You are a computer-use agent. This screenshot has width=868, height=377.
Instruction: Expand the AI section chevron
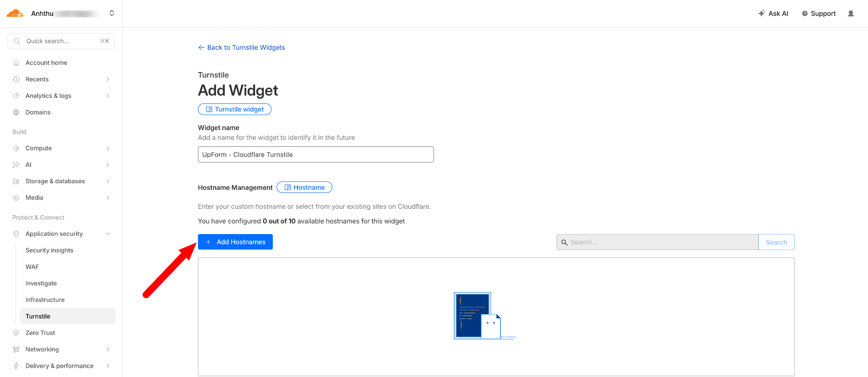point(108,165)
